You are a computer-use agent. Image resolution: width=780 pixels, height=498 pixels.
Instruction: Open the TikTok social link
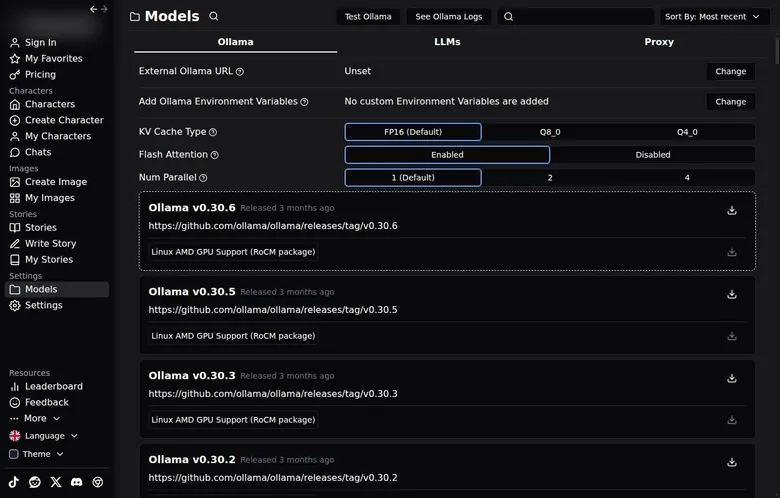point(14,482)
